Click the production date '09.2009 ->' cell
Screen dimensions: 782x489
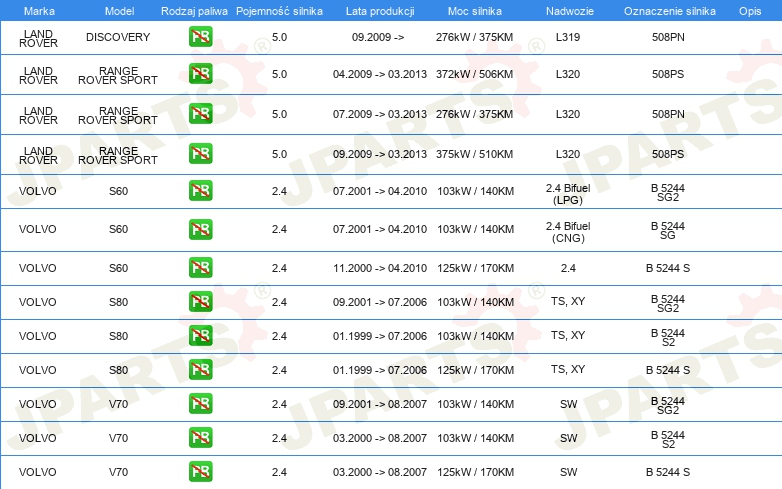click(378, 37)
